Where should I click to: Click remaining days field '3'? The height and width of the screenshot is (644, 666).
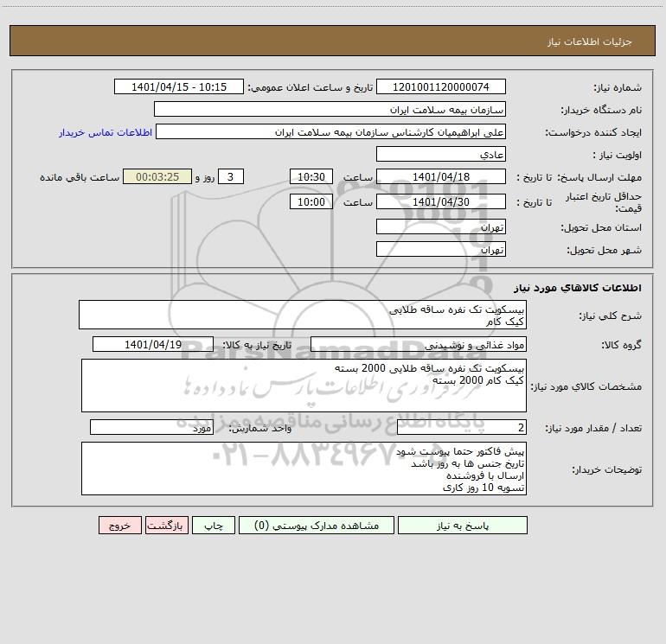[231, 176]
